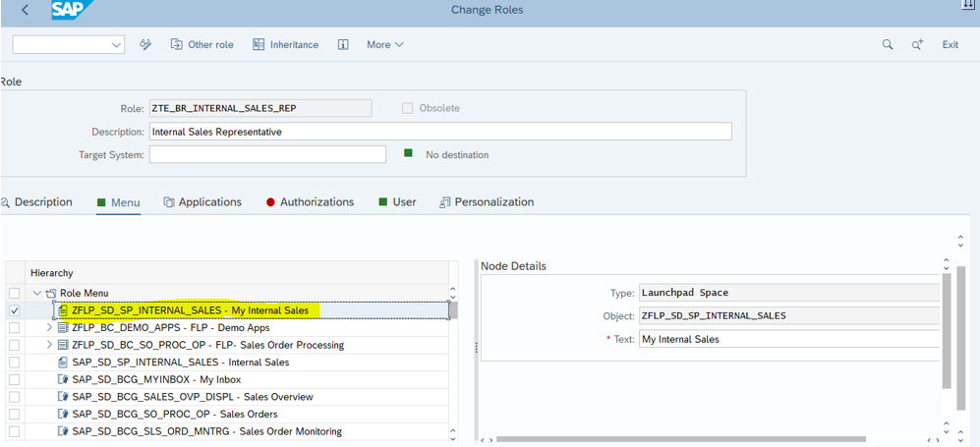Click the SAP_SD_SP_INTERNAL_SALES space icon
The width and height of the screenshot is (980, 447).
pos(63,363)
